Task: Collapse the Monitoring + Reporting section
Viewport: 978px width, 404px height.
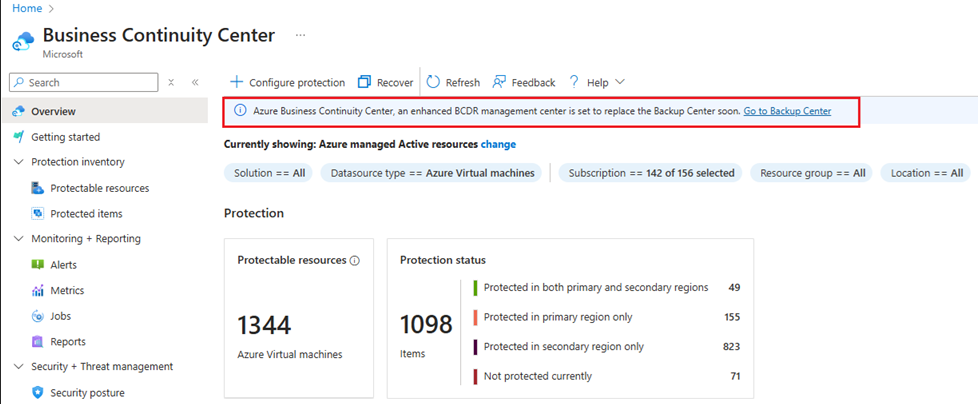Action: click(x=17, y=239)
